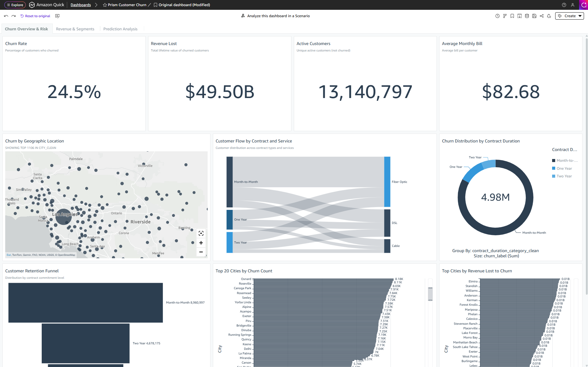This screenshot has height=367, width=588.
Task: Open the schedule clock icon in toolbar
Action: click(x=498, y=16)
